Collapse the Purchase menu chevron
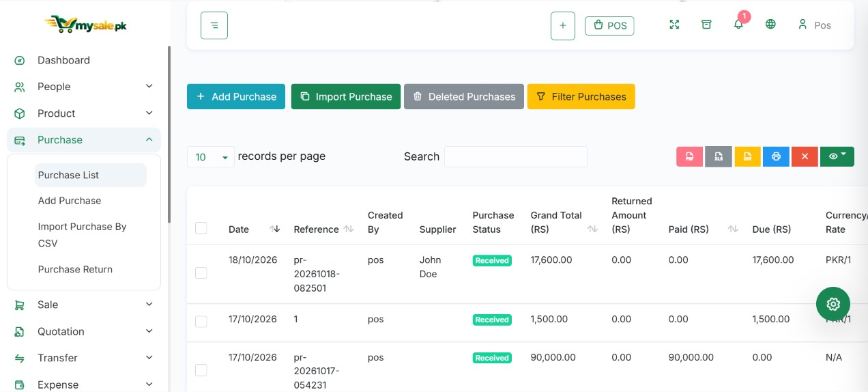 [x=149, y=139]
